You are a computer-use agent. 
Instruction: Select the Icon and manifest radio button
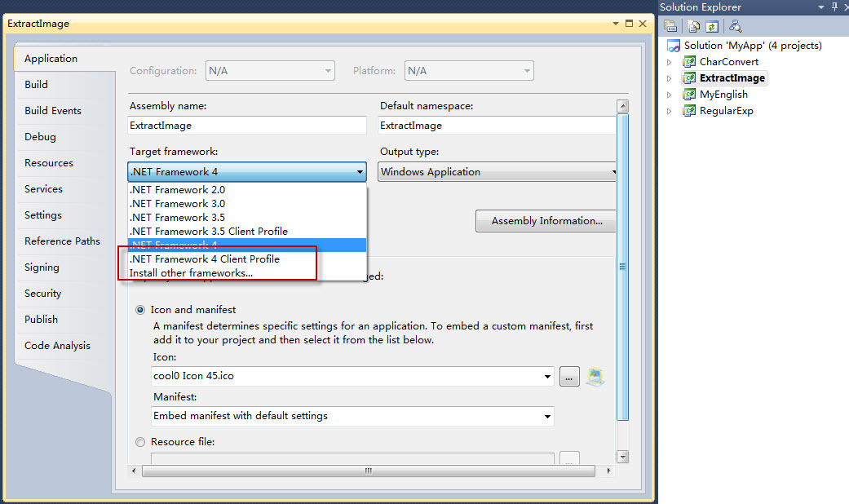[x=140, y=310]
